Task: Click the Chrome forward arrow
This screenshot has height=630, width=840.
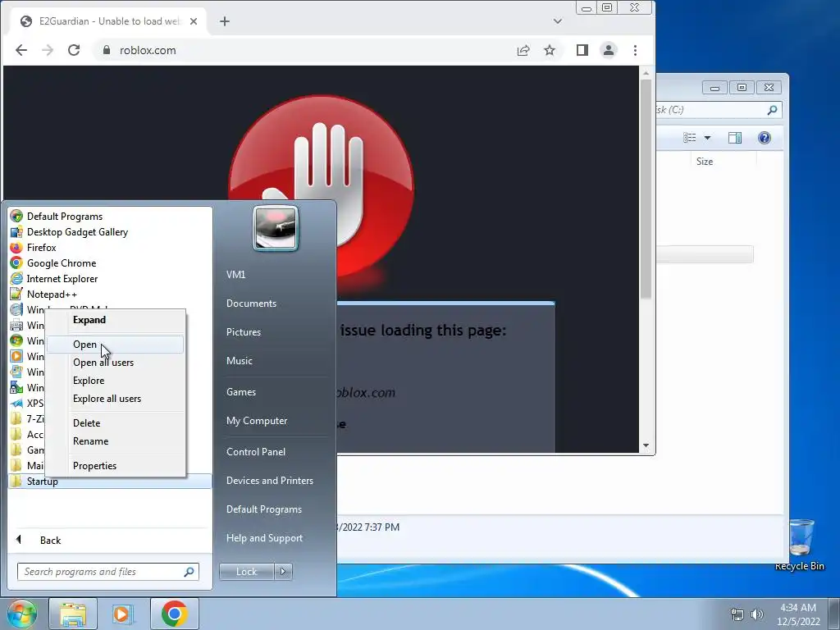Action: 48,50
